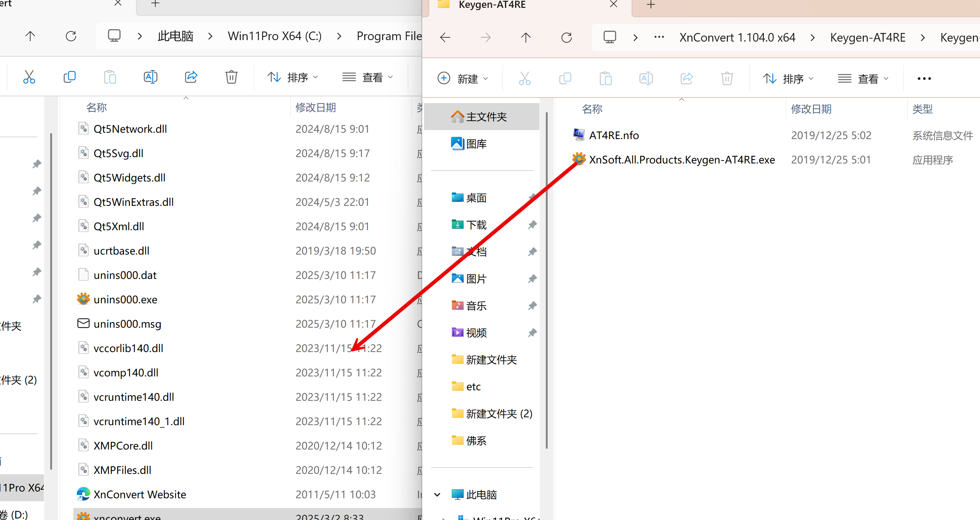
Task: Open the 排序 sort dropdown in right window
Action: coord(788,79)
